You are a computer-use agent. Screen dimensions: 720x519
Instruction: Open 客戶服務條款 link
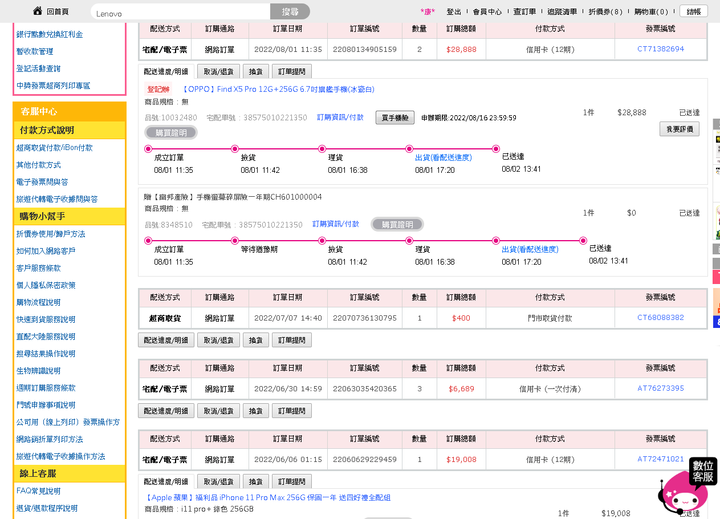pyautogui.click(x=39, y=268)
